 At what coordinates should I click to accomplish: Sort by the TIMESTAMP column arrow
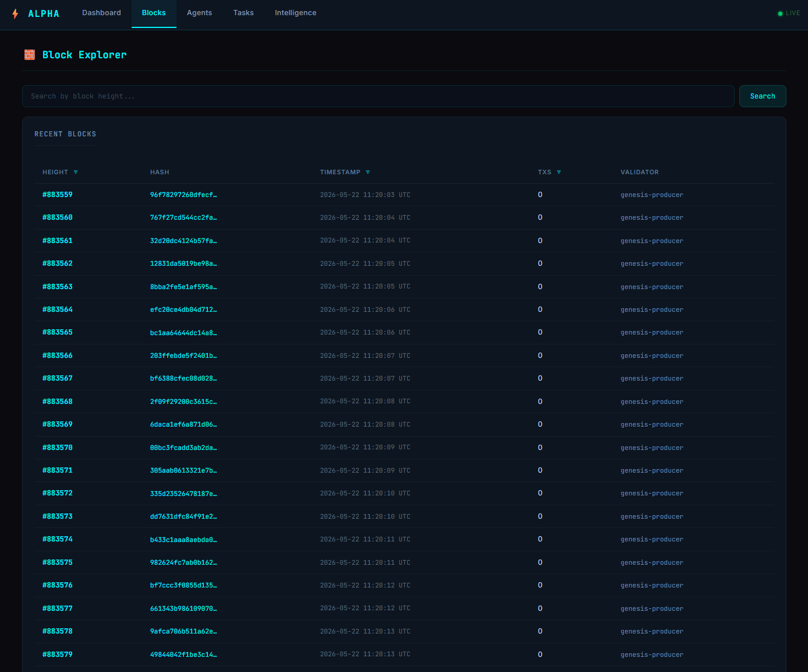click(368, 172)
